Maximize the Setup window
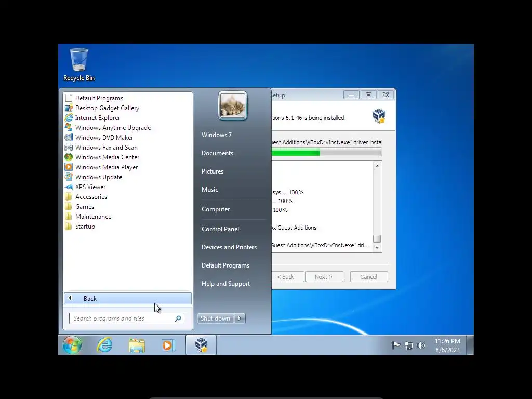The width and height of the screenshot is (532, 399). [368, 95]
